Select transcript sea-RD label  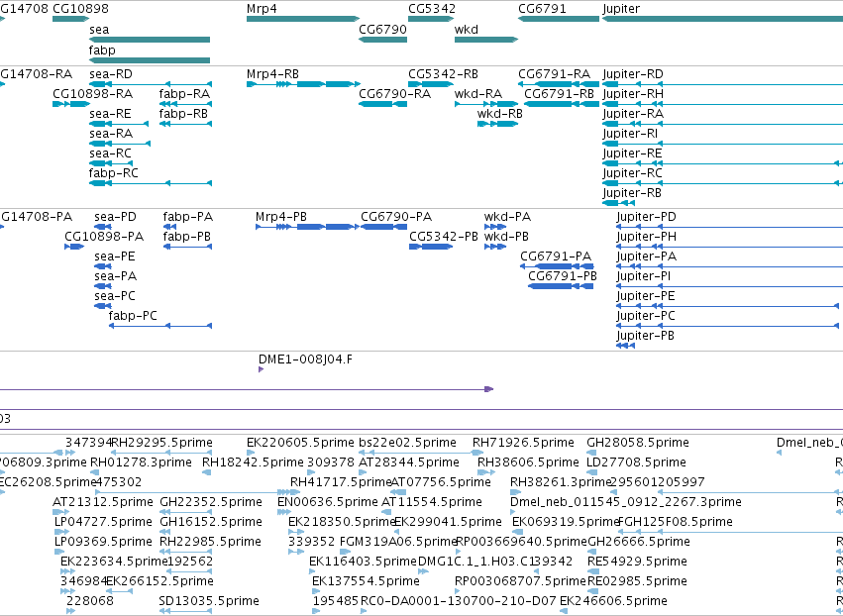[x=111, y=74]
